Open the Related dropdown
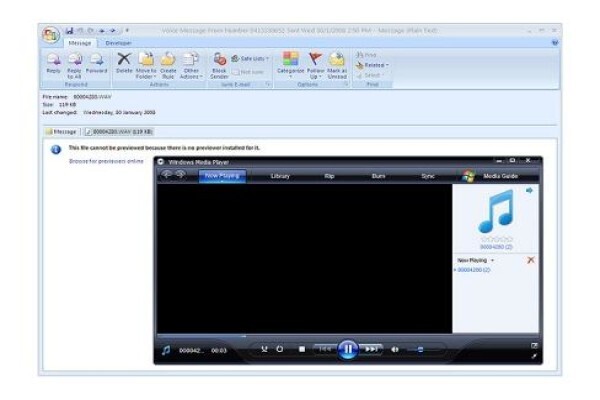The image size is (600, 400). [x=372, y=65]
